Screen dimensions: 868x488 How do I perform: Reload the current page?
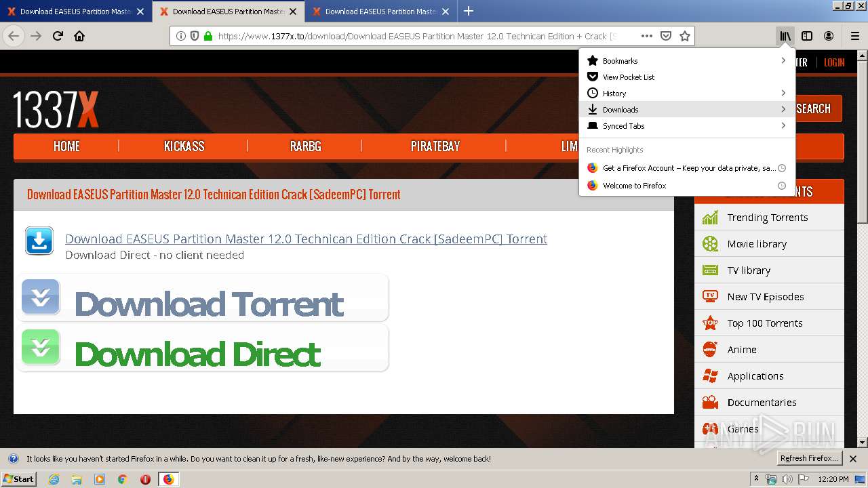pos(58,36)
